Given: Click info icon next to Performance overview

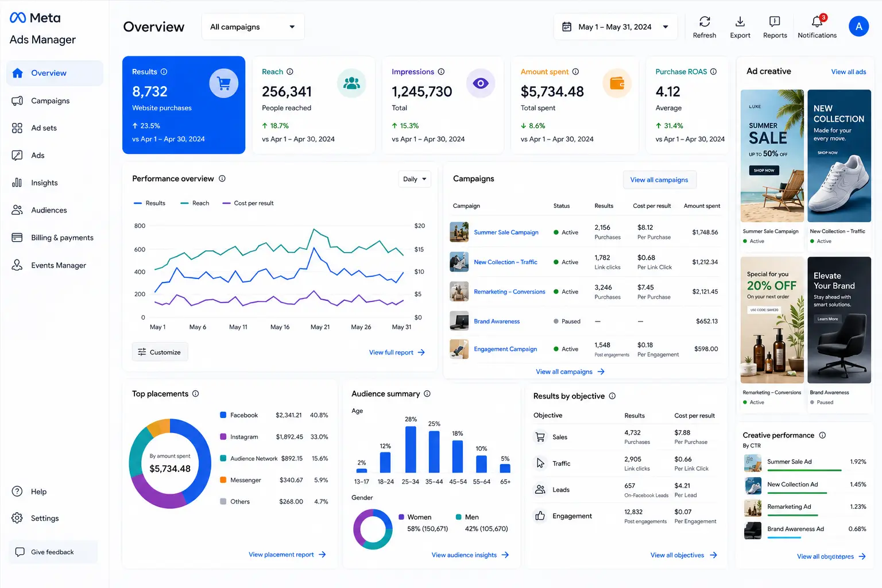Looking at the screenshot, I should coord(222,179).
